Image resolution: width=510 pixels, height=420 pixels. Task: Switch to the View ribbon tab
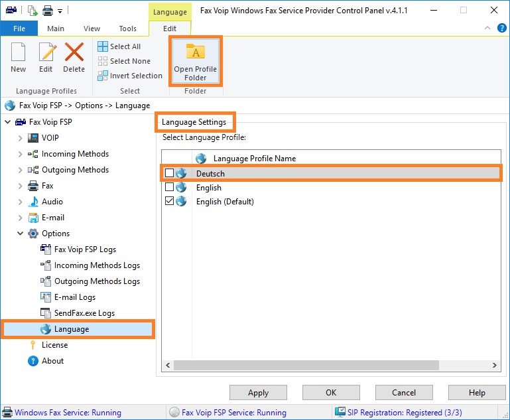92,29
